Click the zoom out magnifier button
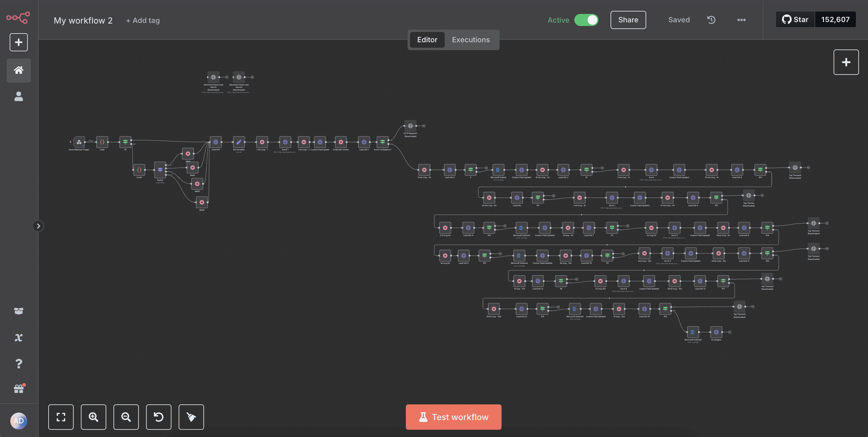 pos(126,417)
